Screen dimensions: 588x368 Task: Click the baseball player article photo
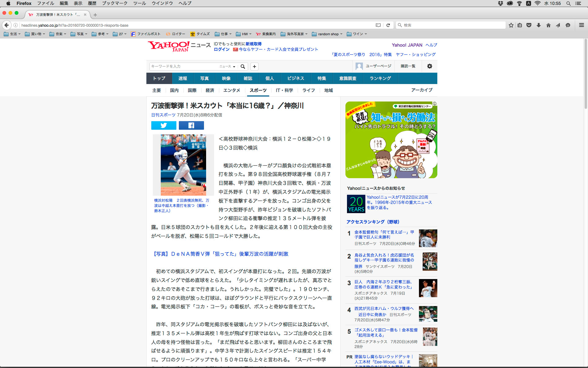(183, 165)
